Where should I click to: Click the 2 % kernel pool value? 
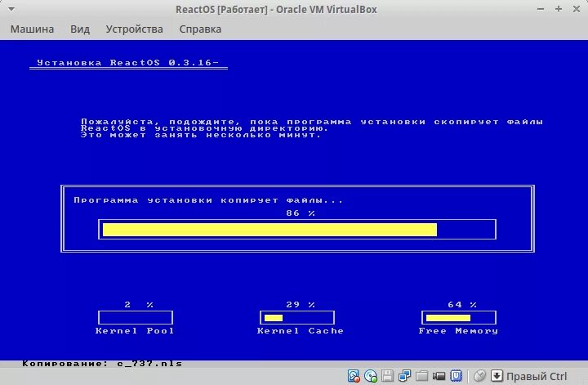click(139, 305)
